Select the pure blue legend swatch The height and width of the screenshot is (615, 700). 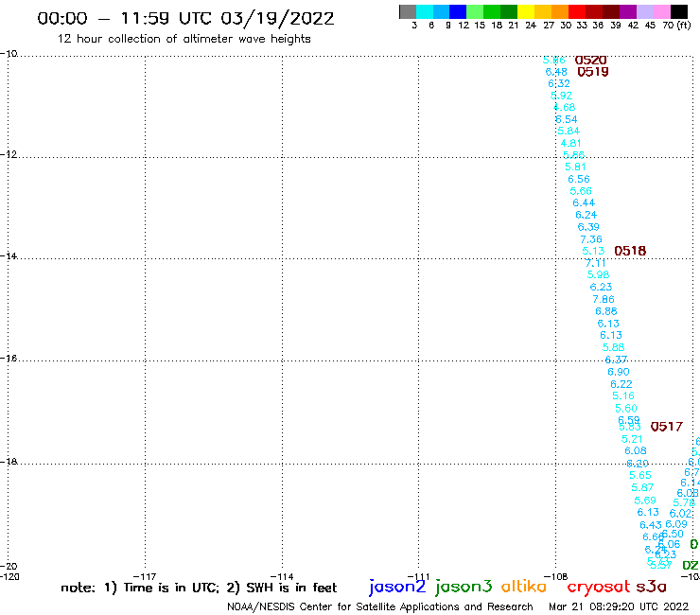coord(458,11)
